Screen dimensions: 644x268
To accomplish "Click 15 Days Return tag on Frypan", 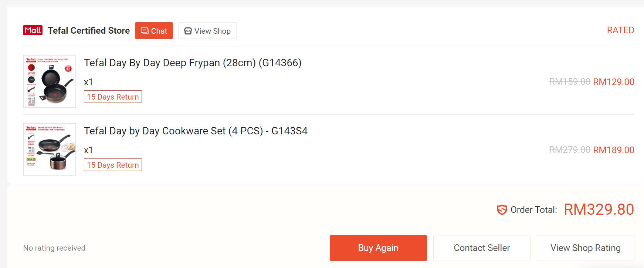I will (113, 97).
